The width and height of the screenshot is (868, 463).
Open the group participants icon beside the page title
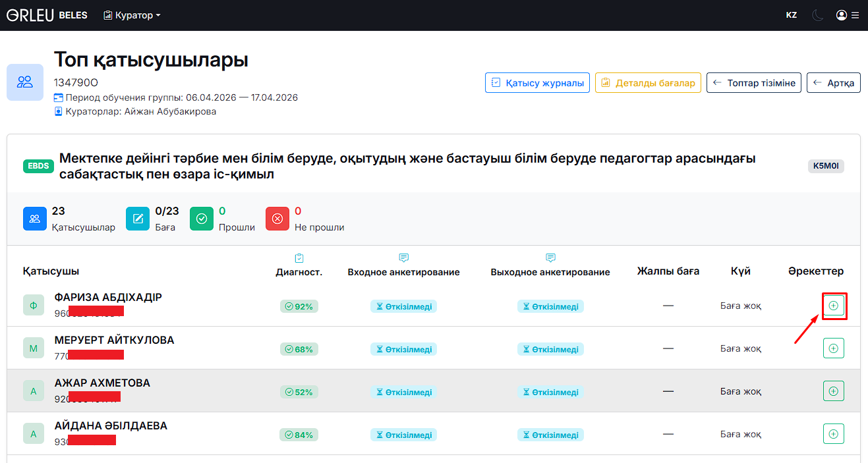pyautogui.click(x=24, y=82)
